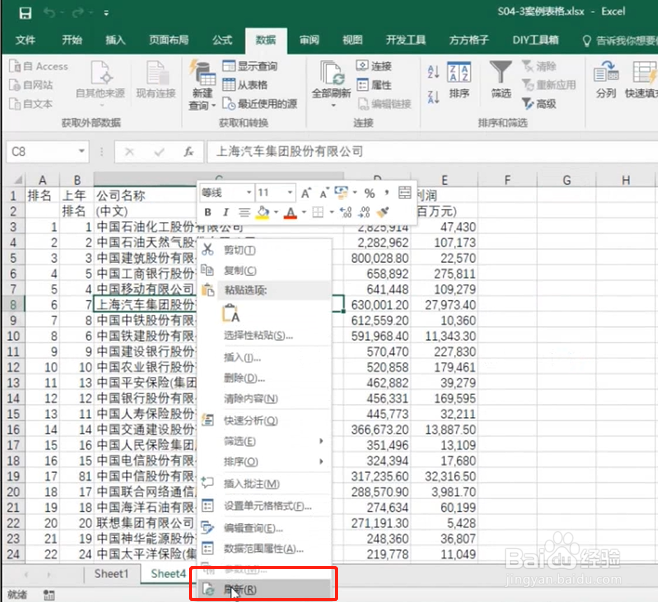The height and width of the screenshot is (602, 658).
Task: Click the yellow fill color swatch
Action: pos(263,213)
